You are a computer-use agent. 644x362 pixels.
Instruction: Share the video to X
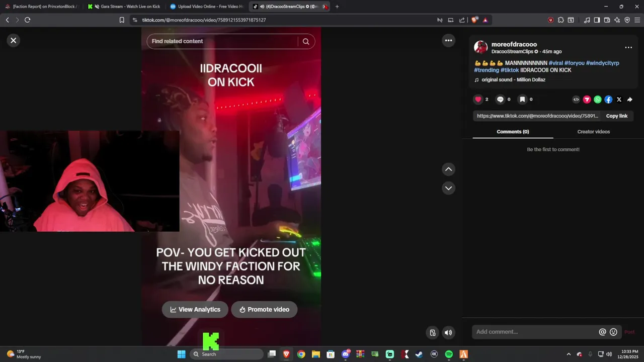click(619, 100)
